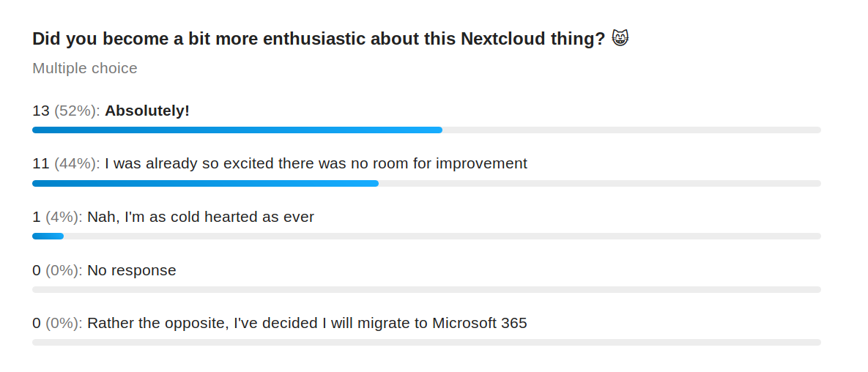Click the '11 (44%)' vote count
The image size is (868, 372).
tap(66, 164)
